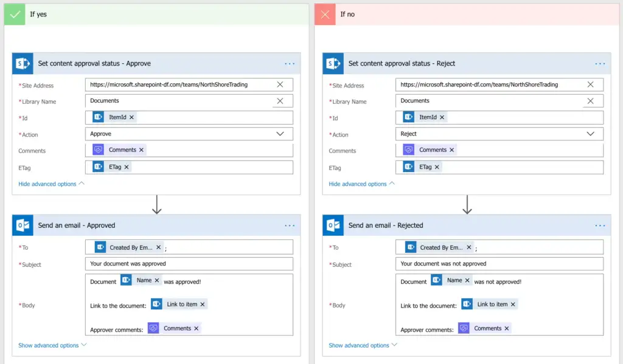Click the SharePoint icon on Approve action

tap(24, 63)
